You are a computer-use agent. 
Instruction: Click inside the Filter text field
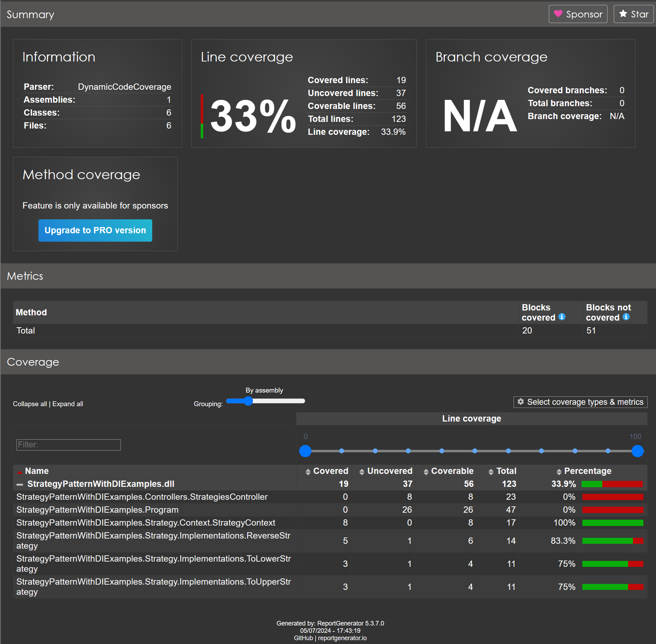point(68,445)
